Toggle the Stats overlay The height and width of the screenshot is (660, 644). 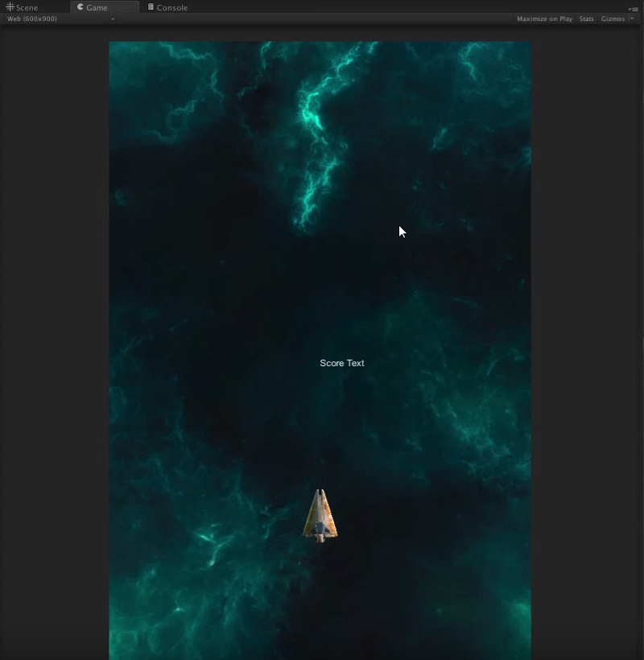coord(586,19)
